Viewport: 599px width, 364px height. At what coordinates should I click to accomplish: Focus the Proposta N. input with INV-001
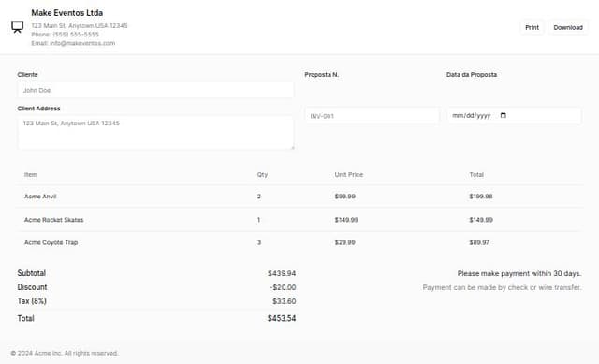[x=373, y=116]
